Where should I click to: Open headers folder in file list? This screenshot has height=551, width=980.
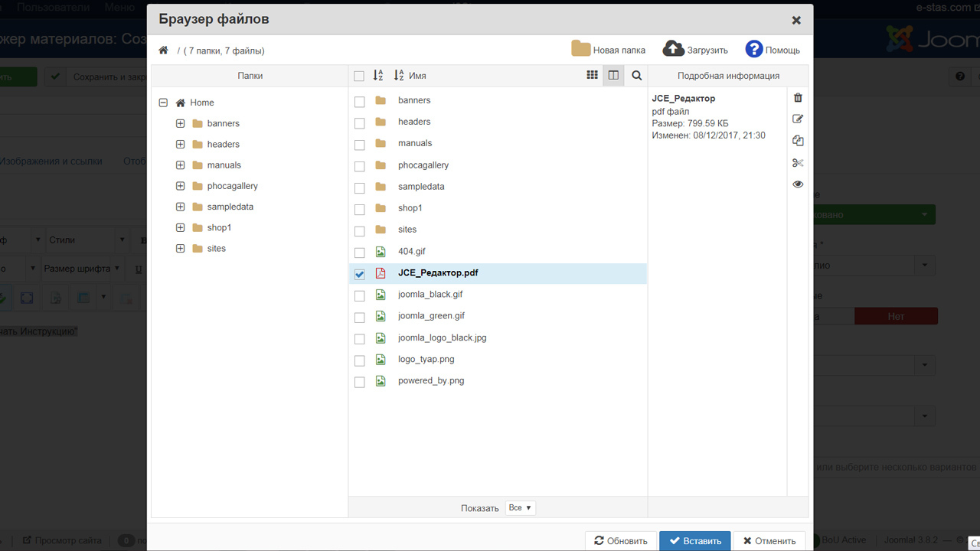pos(414,122)
